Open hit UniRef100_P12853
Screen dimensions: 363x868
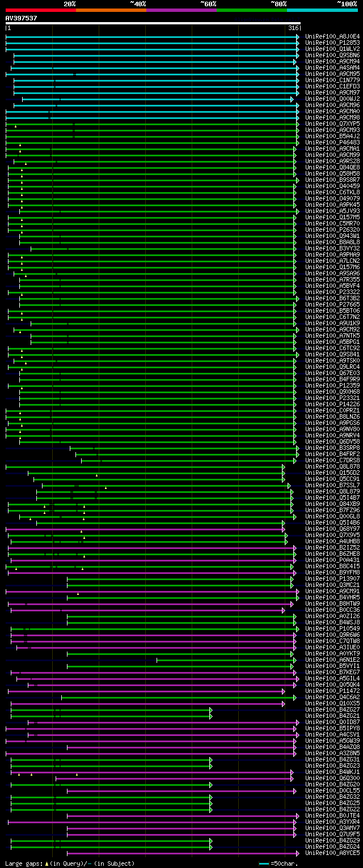point(332,42)
